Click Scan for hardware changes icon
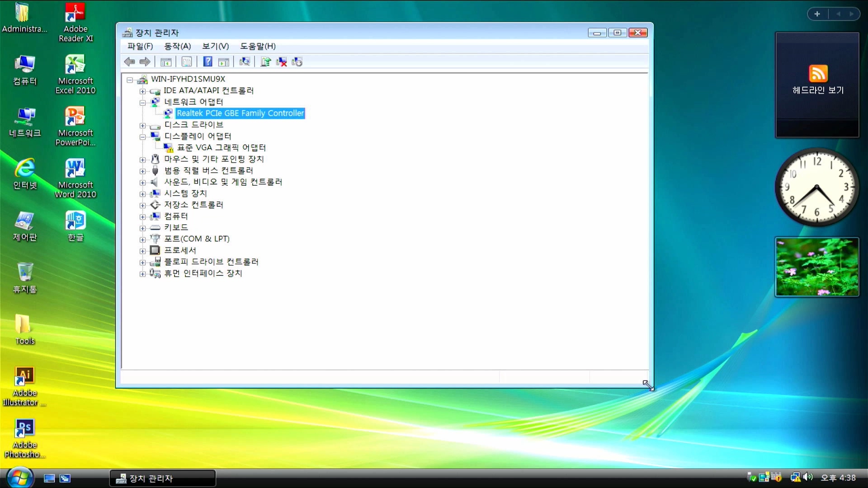This screenshot has width=868, height=488. point(245,62)
